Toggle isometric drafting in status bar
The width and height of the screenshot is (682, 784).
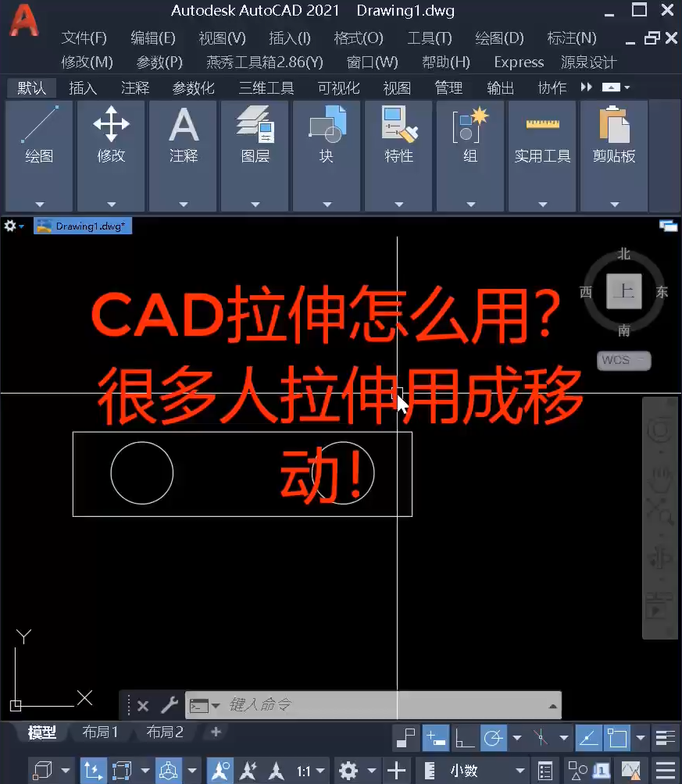541,738
